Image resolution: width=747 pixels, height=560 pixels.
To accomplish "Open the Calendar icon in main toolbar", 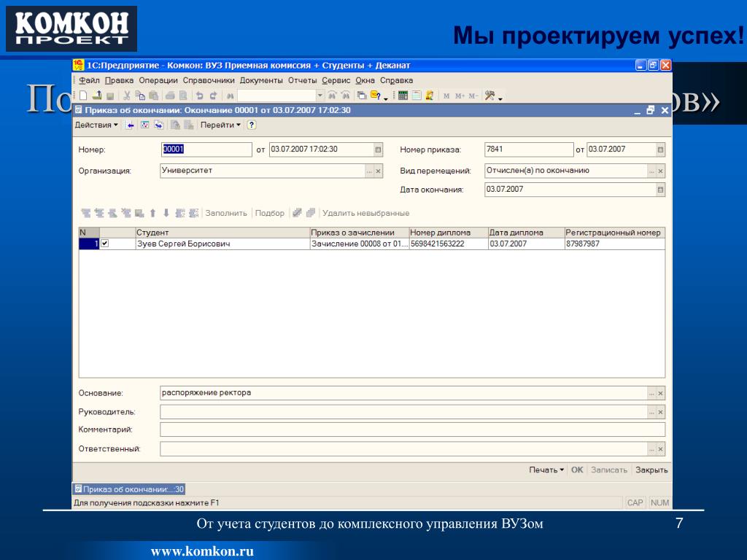I will point(417,96).
